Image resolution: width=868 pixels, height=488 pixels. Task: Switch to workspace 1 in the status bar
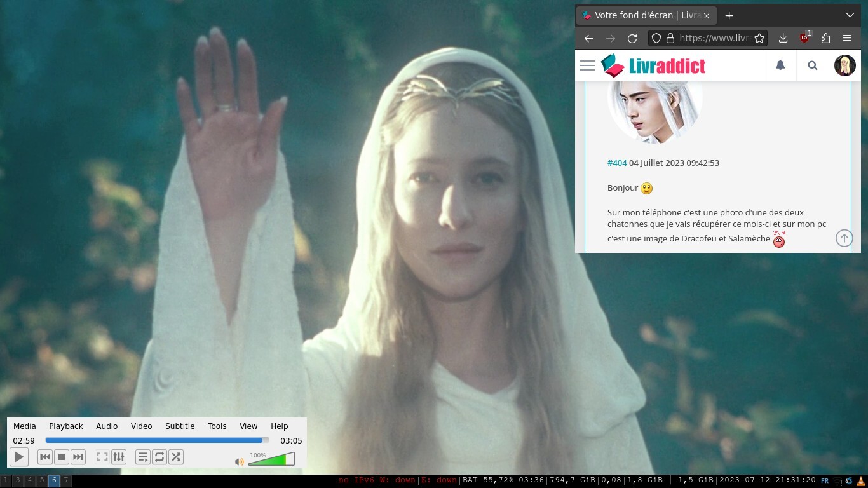point(5,481)
